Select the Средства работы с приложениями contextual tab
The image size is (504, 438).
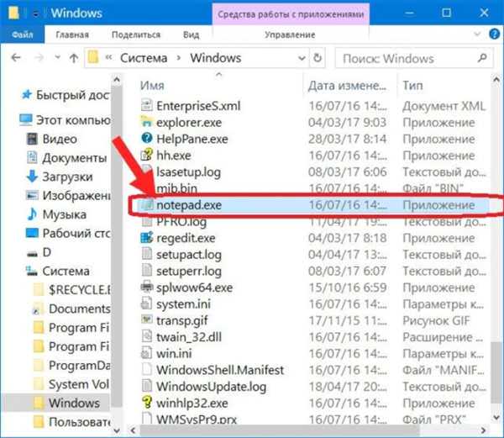tap(291, 14)
